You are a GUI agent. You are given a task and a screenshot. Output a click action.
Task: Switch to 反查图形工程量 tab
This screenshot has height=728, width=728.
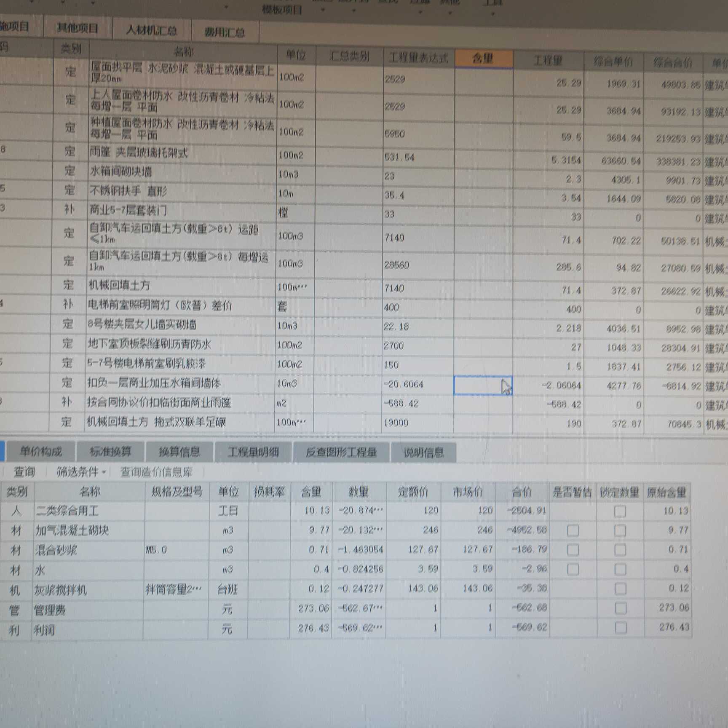(341, 453)
